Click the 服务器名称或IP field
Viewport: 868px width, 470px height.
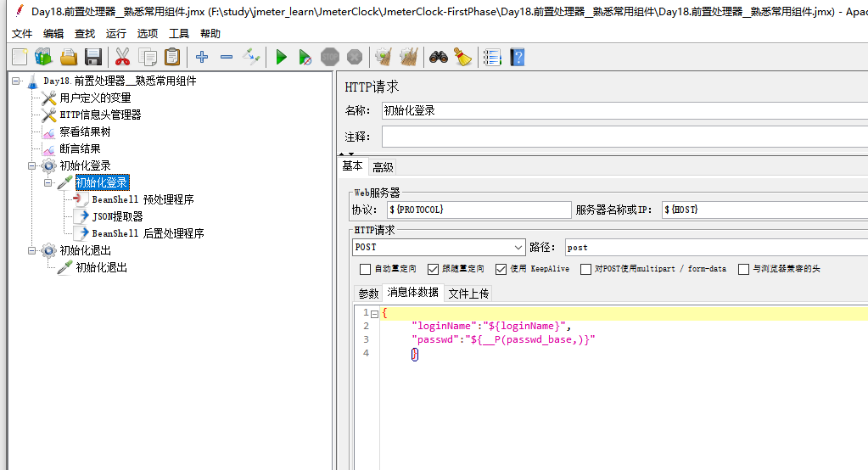tap(764, 210)
